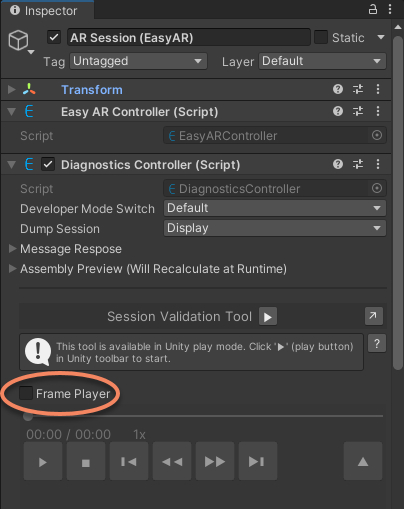Open Session Validation Tool in external window
Viewport: 404px width, 509px height.
pyautogui.click(x=374, y=316)
